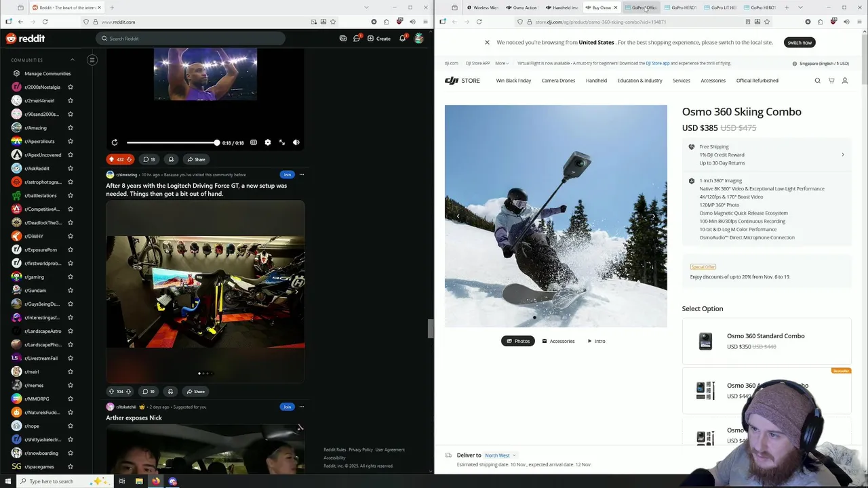Upvote the post with 432 votes
868x488 pixels.
(x=111, y=159)
